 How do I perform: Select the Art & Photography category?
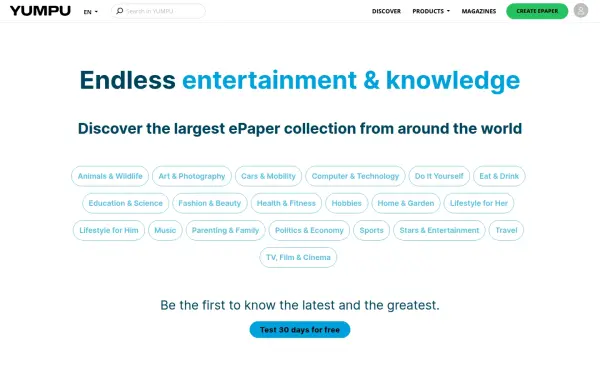[x=192, y=176]
